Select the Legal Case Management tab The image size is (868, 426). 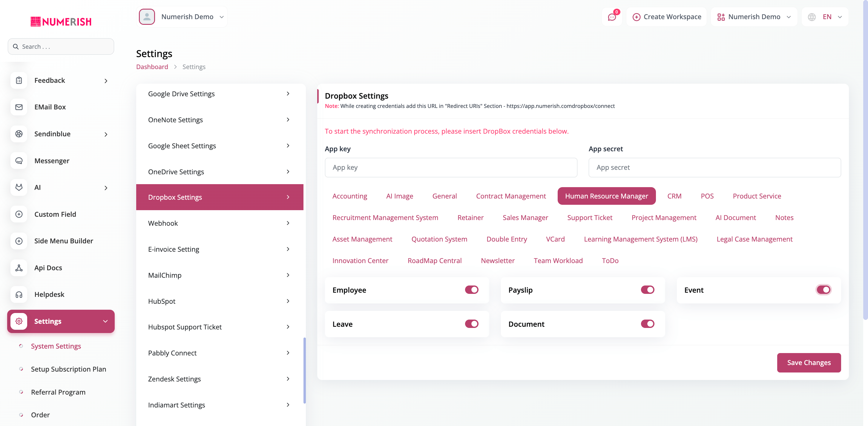pyautogui.click(x=754, y=239)
